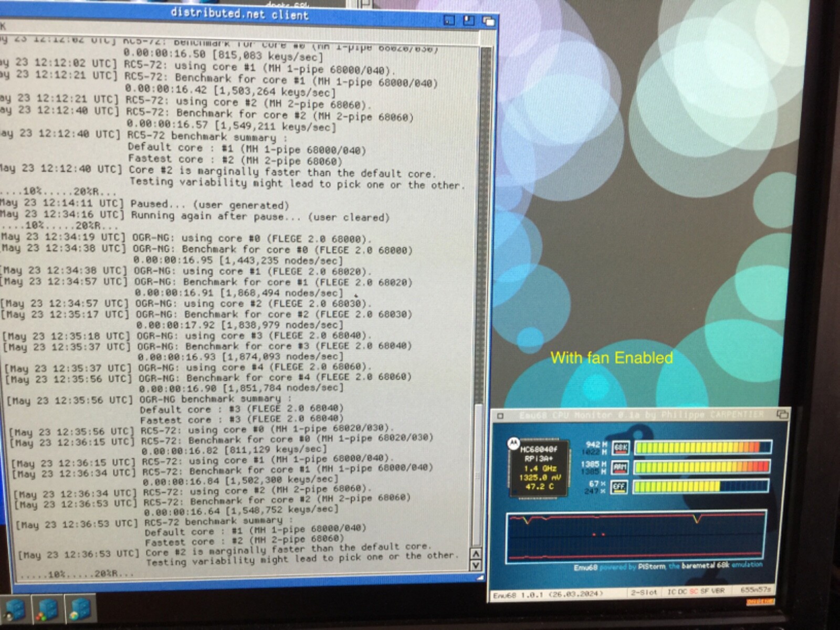Click the Emu68 text in the CPU Monitor footer
This screenshot has height=630, width=840.
[585, 568]
